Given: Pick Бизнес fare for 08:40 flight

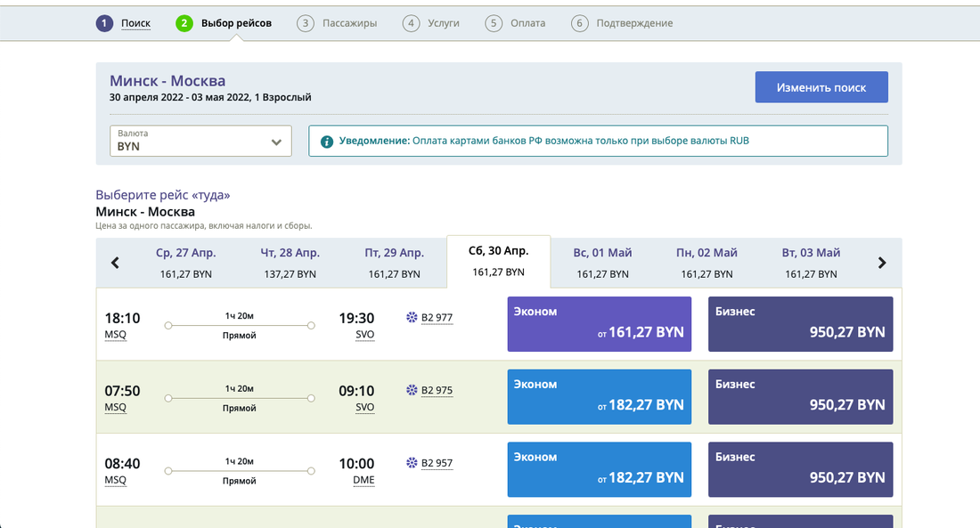Looking at the screenshot, I should click(x=800, y=469).
